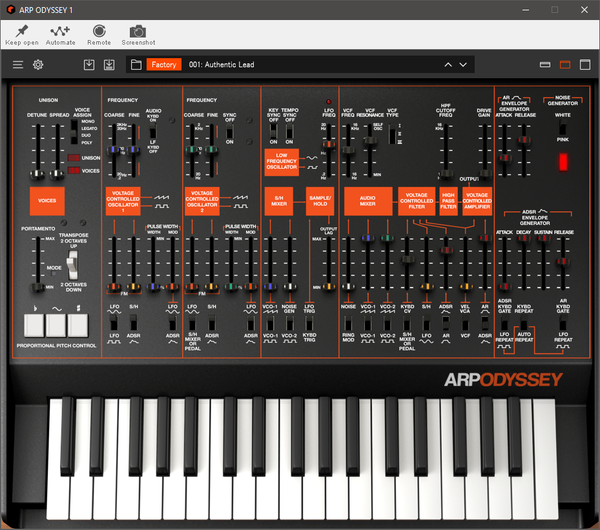This screenshot has height=530, width=600.
Task: Click the Voltage Controlled Oscillator 1 block
Action: [123, 201]
